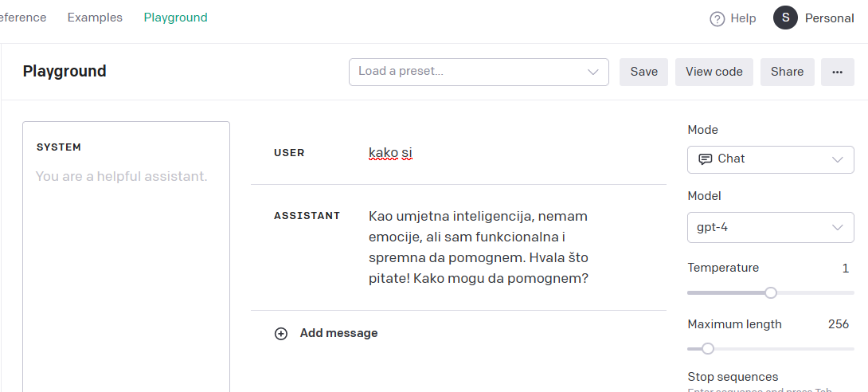The height and width of the screenshot is (392, 868).
Task: Open View code
Action: pyautogui.click(x=714, y=72)
